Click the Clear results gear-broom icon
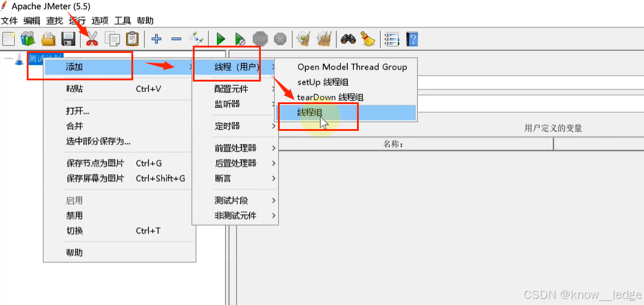Image resolution: width=644 pixels, height=305 pixels. click(304, 39)
